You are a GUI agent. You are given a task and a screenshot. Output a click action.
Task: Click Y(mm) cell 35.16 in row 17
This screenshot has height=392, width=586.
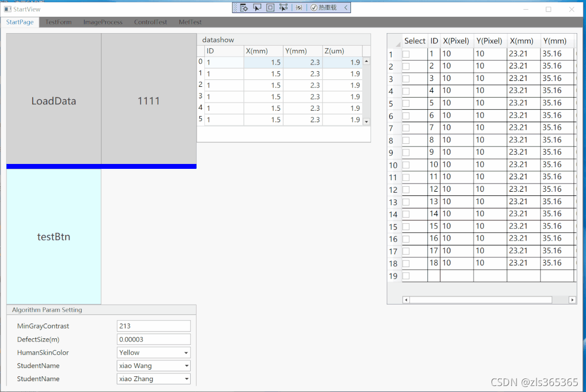[x=557, y=251]
